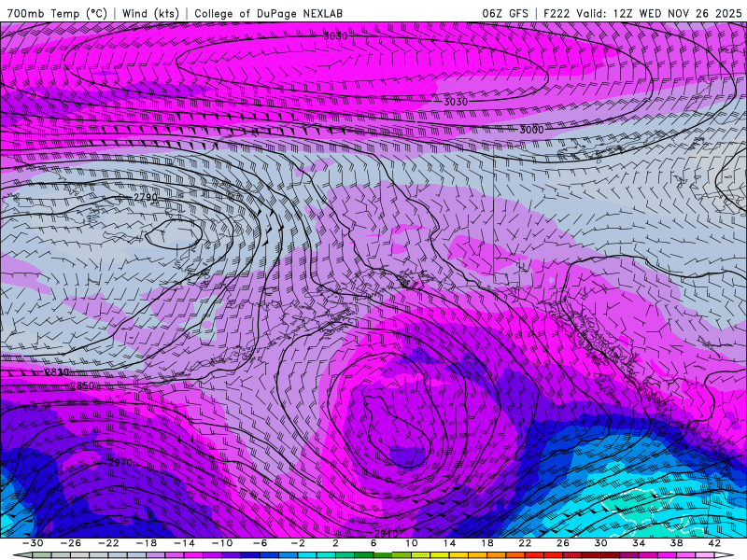Screen dimensions: 747x560
Task: Click the 2850 contour label
Action: click(82, 385)
